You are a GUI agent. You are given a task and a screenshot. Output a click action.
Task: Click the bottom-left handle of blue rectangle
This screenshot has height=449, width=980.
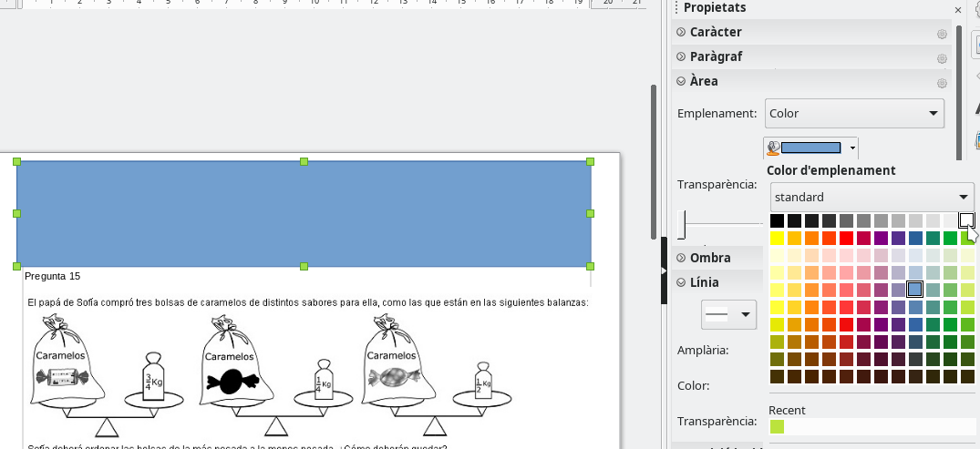click(17, 266)
